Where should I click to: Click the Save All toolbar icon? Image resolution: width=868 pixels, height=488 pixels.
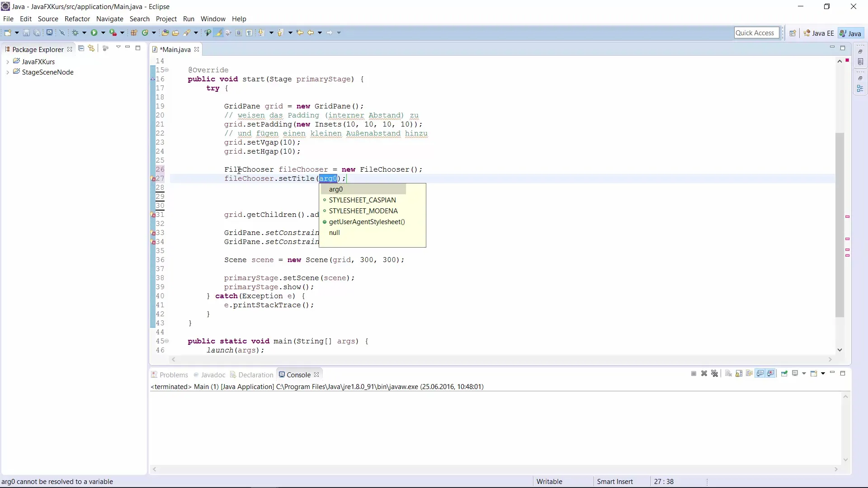(x=37, y=33)
